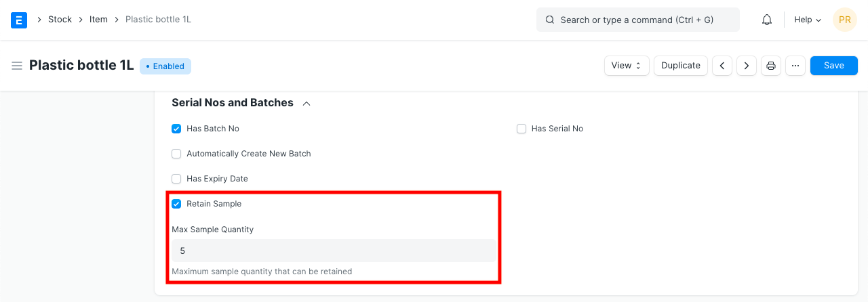Go to previous item record

[722, 66]
